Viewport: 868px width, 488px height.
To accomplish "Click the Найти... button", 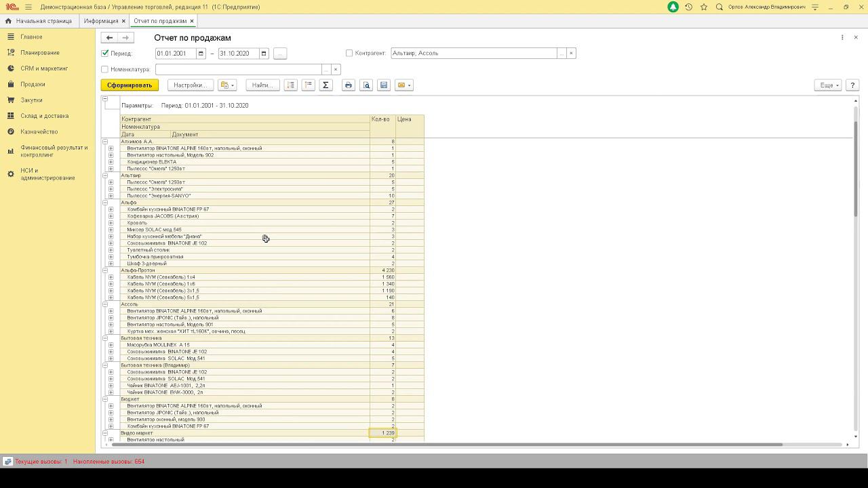I will point(262,85).
